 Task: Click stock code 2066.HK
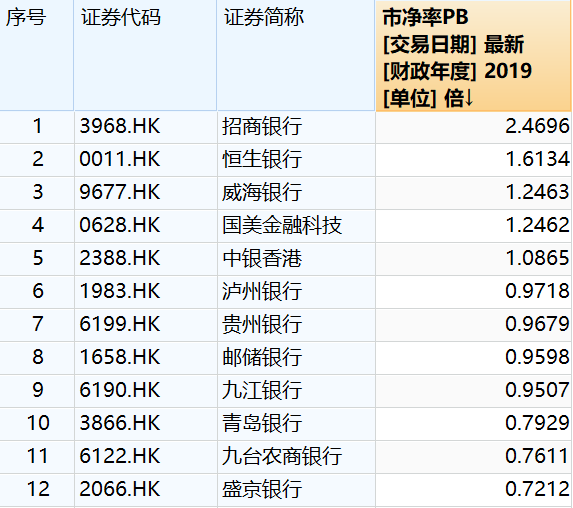[120, 489]
